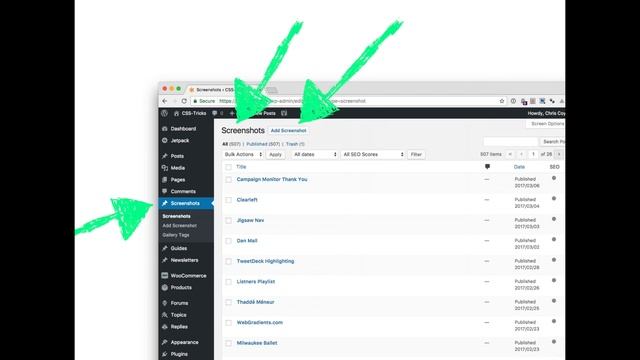640x360 pixels.
Task: Open the Bulk Actions dropdown
Action: (243, 154)
